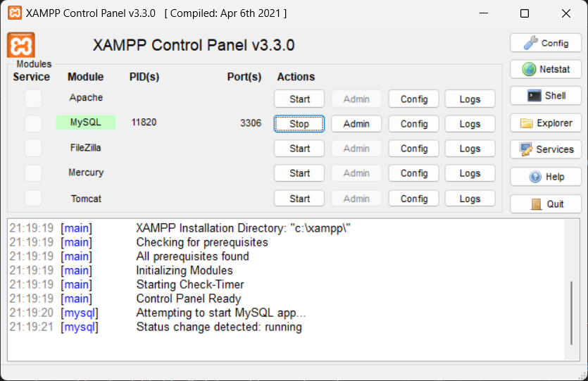Click the Apache module name
The height and width of the screenshot is (381, 588).
86,97
